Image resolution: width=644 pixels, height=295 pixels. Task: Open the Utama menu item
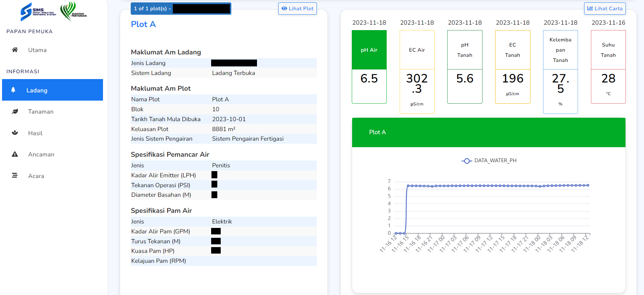tap(37, 50)
